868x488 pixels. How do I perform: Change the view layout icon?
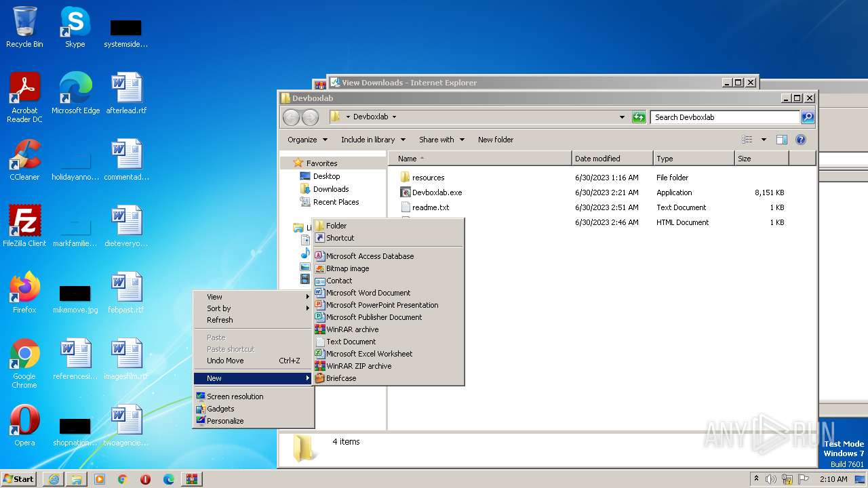tap(747, 140)
